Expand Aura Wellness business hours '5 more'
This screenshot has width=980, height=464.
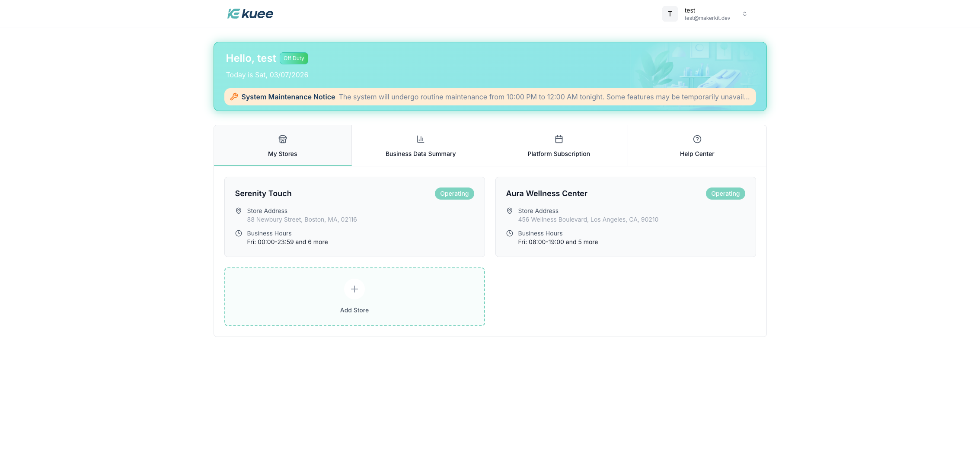[587, 242]
